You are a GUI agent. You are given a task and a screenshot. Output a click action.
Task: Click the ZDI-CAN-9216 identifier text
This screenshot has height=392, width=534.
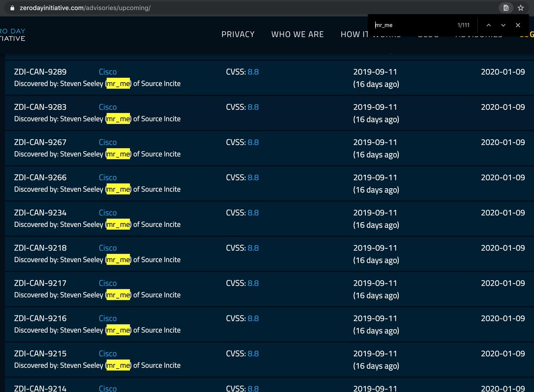pos(40,318)
